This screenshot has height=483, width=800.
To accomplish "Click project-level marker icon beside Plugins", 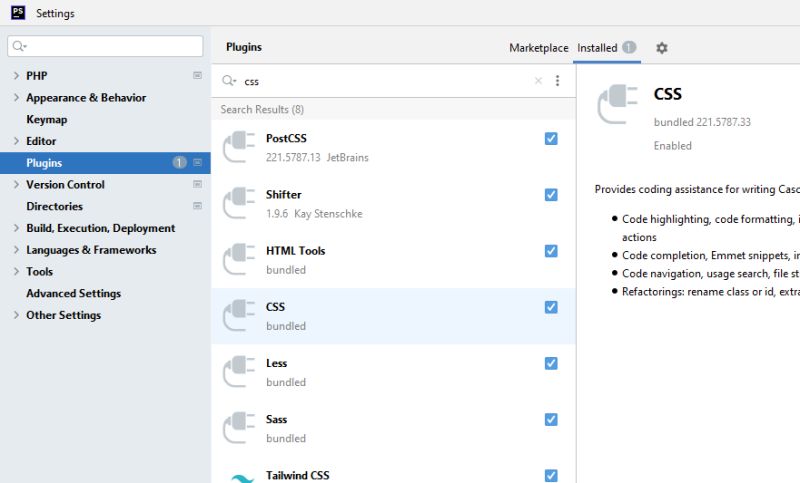I will click(197, 163).
